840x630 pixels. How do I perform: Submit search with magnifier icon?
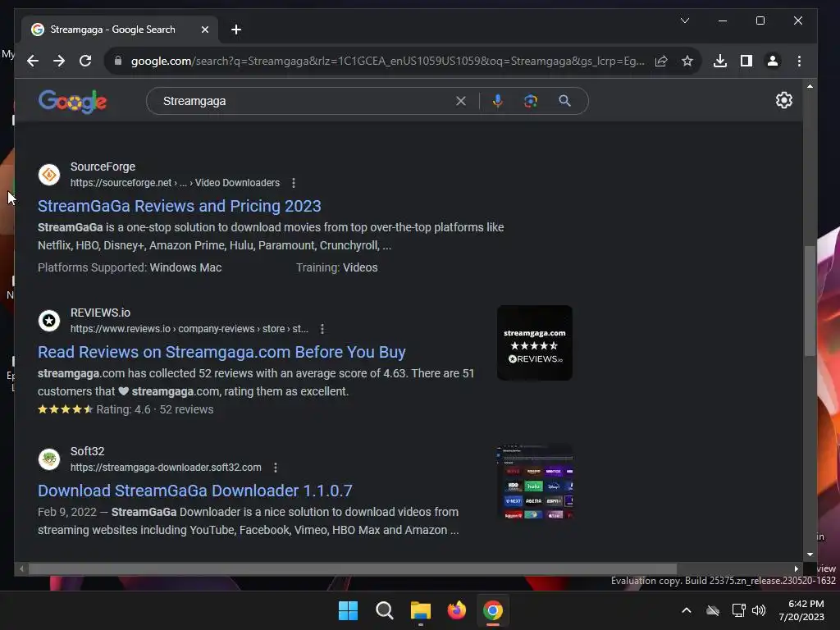(x=564, y=101)
